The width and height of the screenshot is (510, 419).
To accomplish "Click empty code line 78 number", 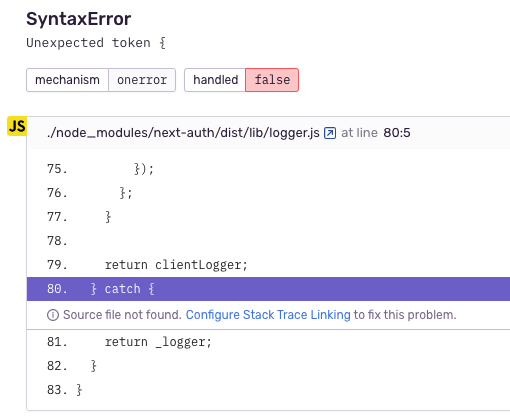I will point(57,241).
